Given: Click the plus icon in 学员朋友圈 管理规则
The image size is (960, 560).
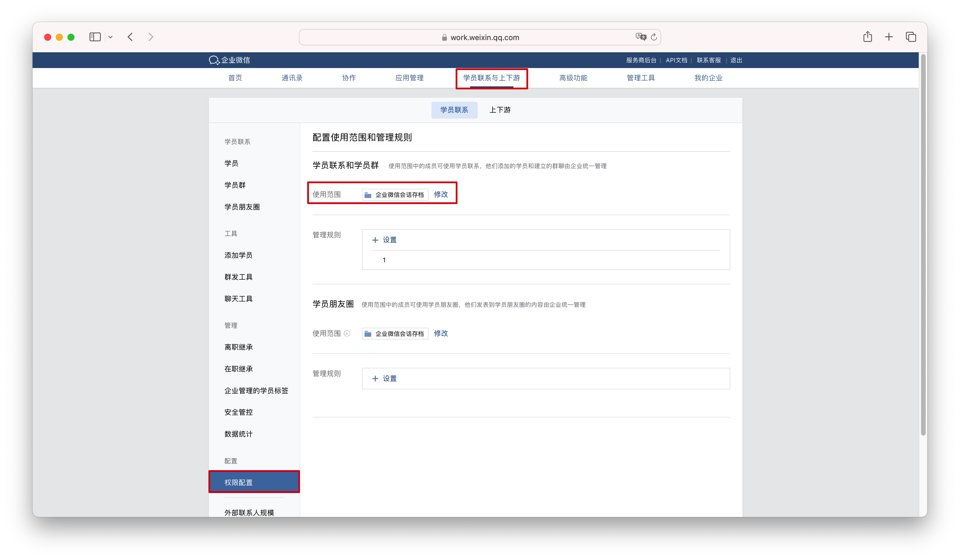Looking at the screenshot, I should [375, 379].
